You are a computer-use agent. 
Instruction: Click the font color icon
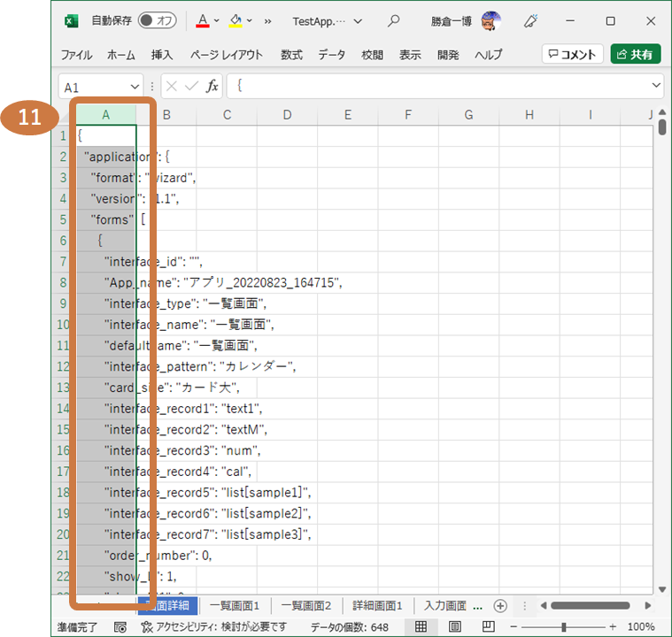click(x=203, y=20)
